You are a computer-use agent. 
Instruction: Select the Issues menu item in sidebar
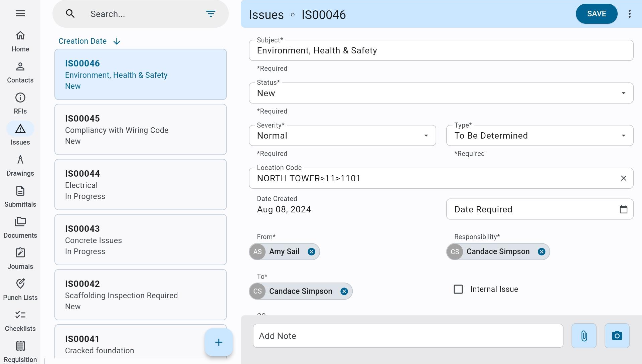pos(20,134)
